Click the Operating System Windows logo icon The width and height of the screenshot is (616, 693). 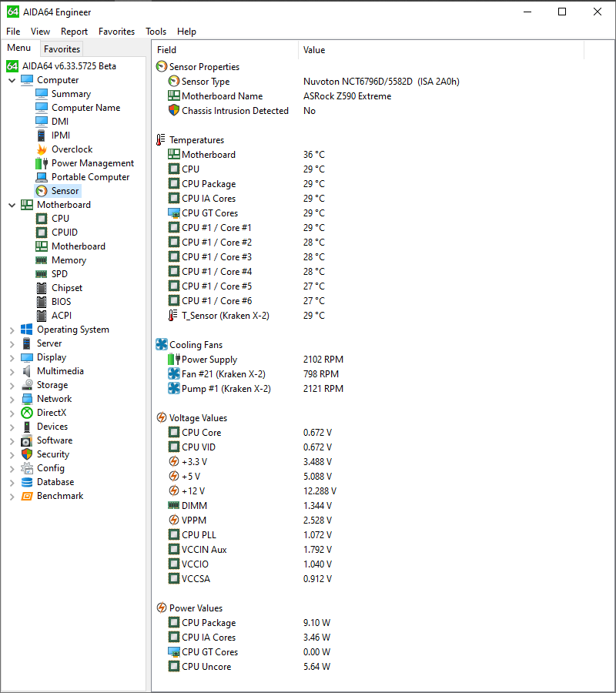tap(27, 330)
